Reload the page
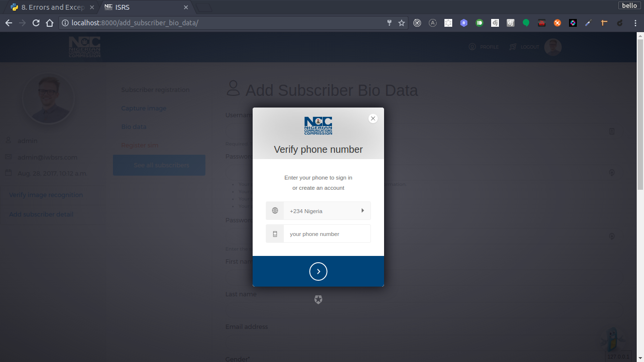The height and width of the screenshot is (362, 644). tap(36, 23)
